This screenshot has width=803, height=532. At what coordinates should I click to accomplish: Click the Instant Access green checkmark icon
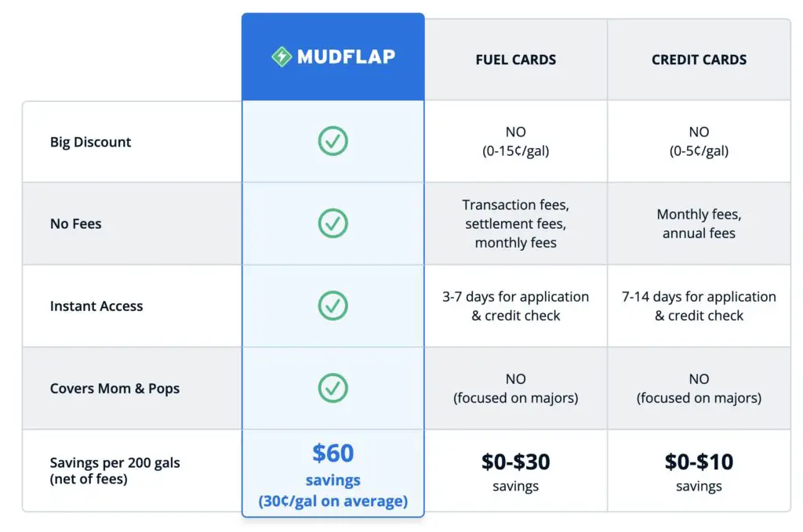coord(332,306)
